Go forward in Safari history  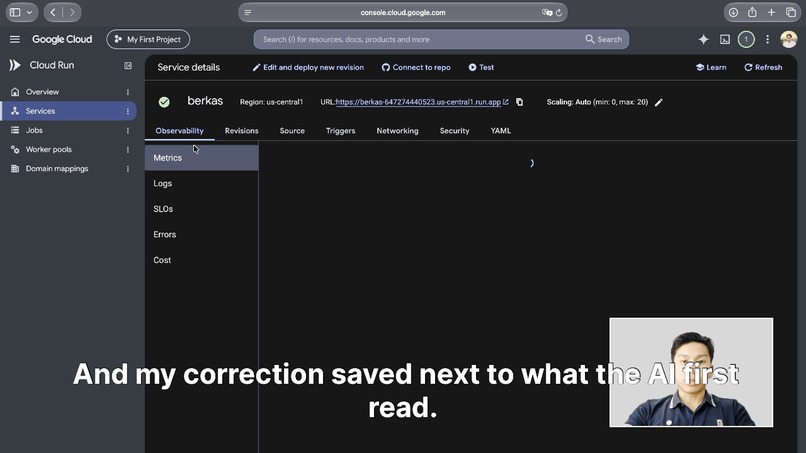(72, 12)
